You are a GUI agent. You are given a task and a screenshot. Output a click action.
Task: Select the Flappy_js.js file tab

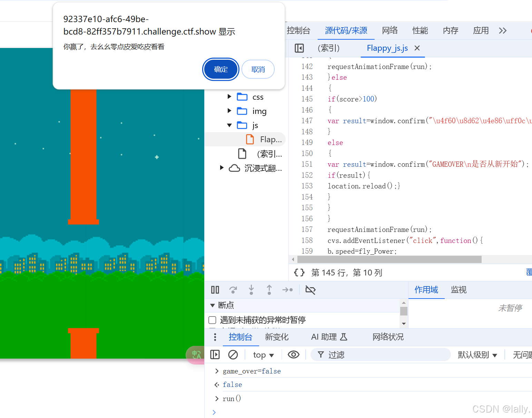point(387,48)
